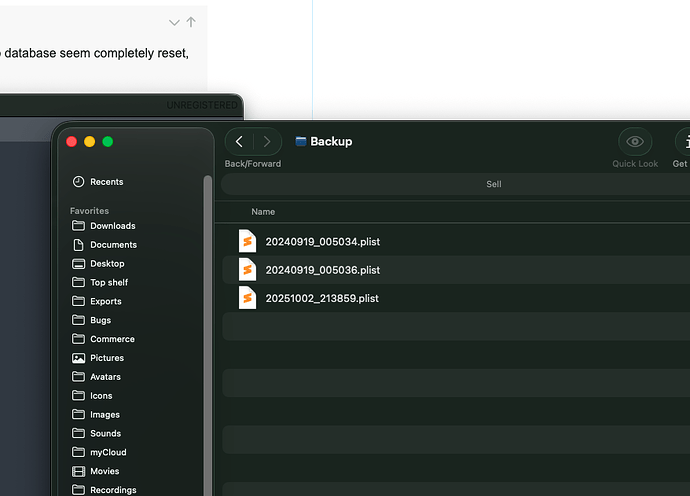
Task: Select Sounds folder in sidebar
Action: coord(96,434)
